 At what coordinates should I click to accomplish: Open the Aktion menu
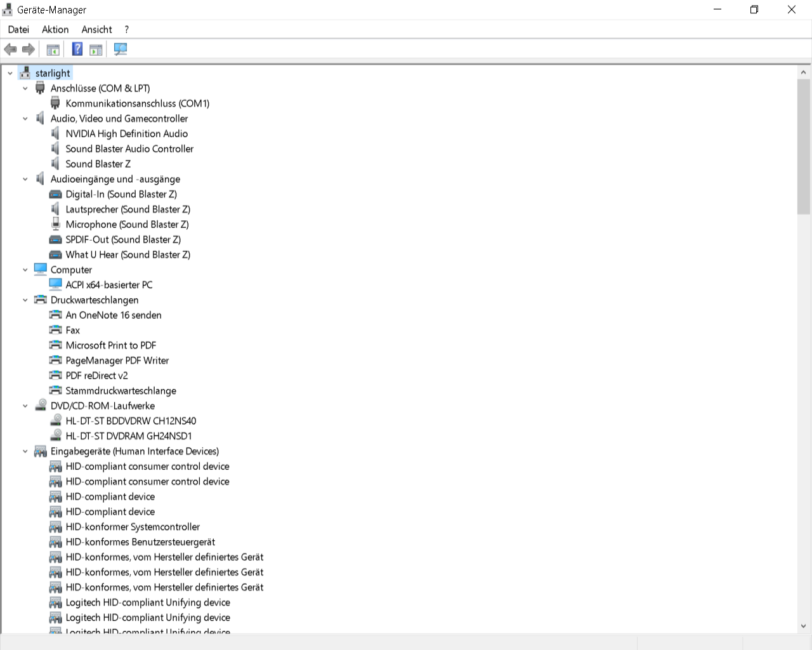tap(55, 29)
